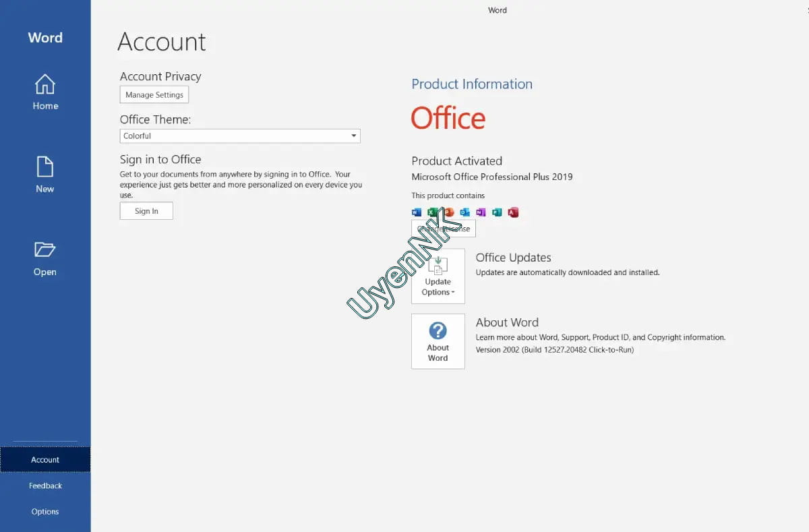Click the OneNote product icon
The width and height of the screenshot is (809, 532).
(481, 212)
